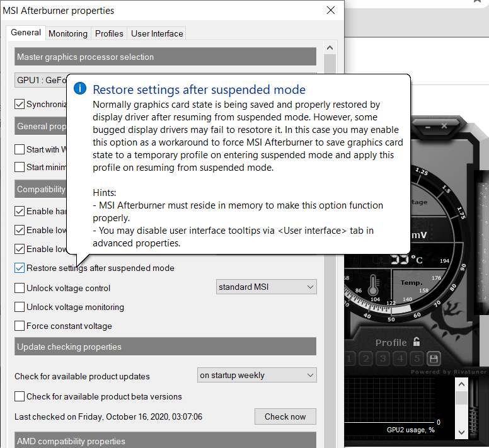The width and height of the screenshot is (489, 448).
Task: Click the info icon in tooltip
Action: tap(80, 89)
